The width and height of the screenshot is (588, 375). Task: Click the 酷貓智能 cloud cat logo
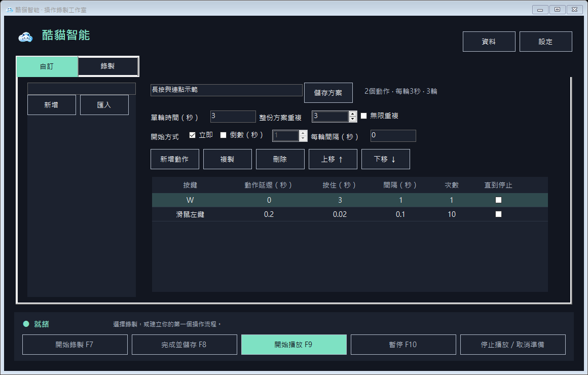[x=25, y=37]
